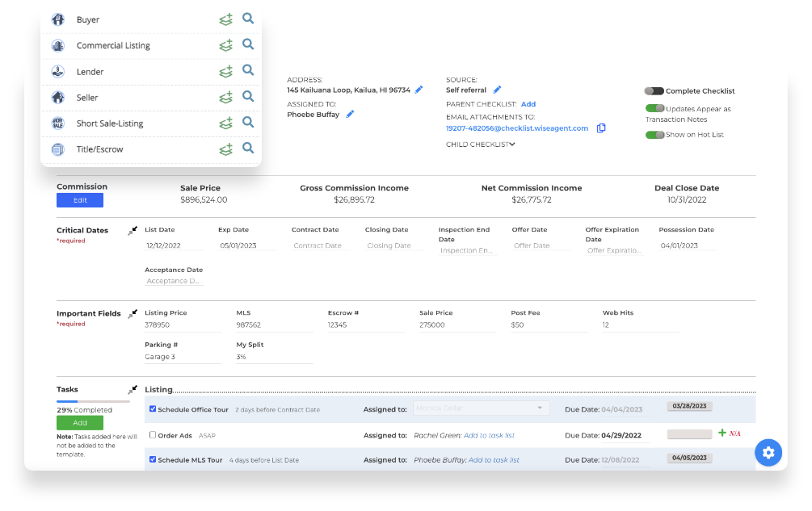Expand the Child Checklist dropdown
The height and width of the screenshot is (511, 812).
[481, 145]
